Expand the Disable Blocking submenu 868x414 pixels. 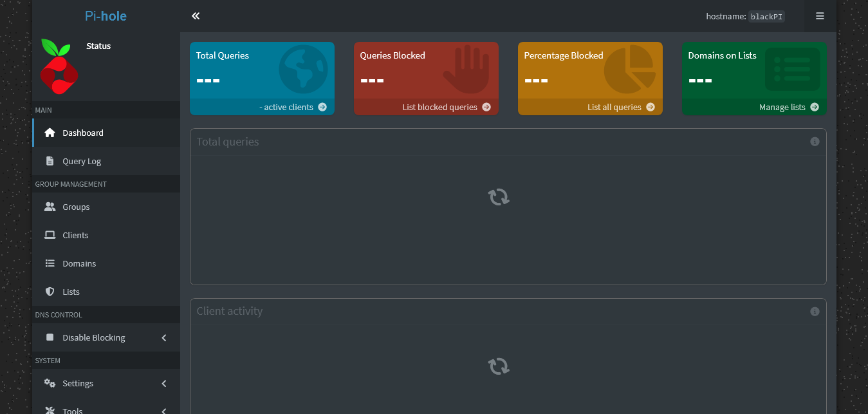tap(164, 338)
